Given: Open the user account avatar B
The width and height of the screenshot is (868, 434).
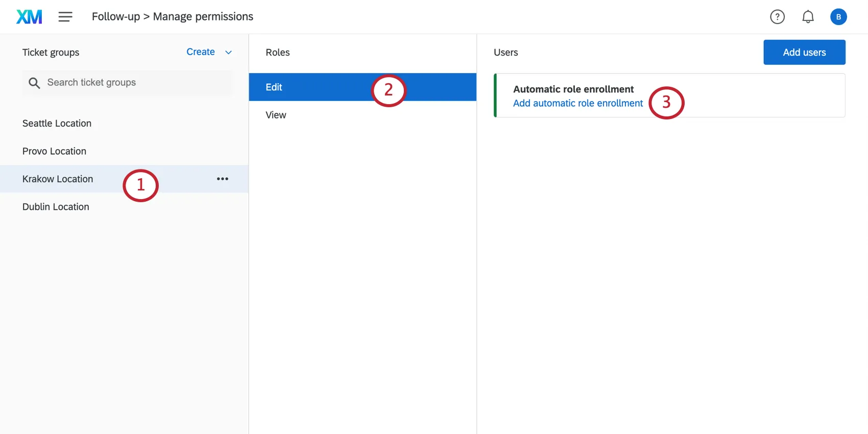Looking at the screenshot, I should coord(838,17).
